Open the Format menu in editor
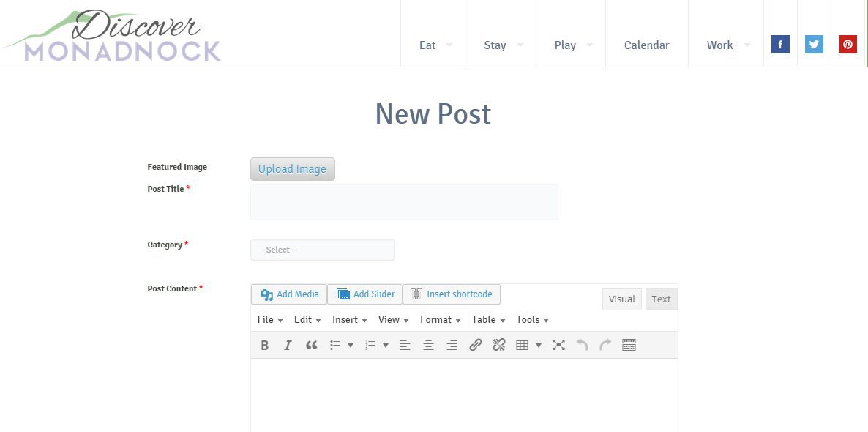 click(x=440, y=319)
